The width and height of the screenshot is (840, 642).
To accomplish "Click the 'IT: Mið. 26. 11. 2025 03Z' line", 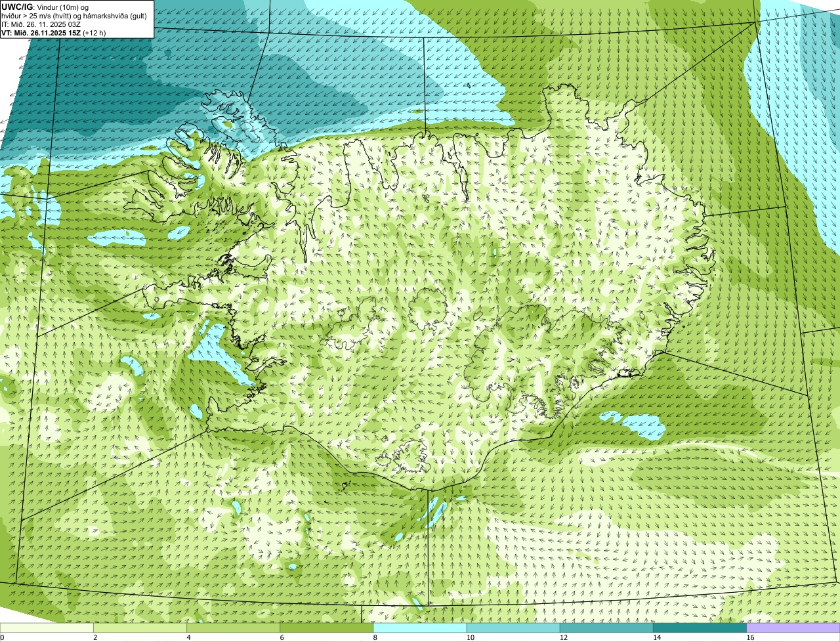I will [41, 24].
